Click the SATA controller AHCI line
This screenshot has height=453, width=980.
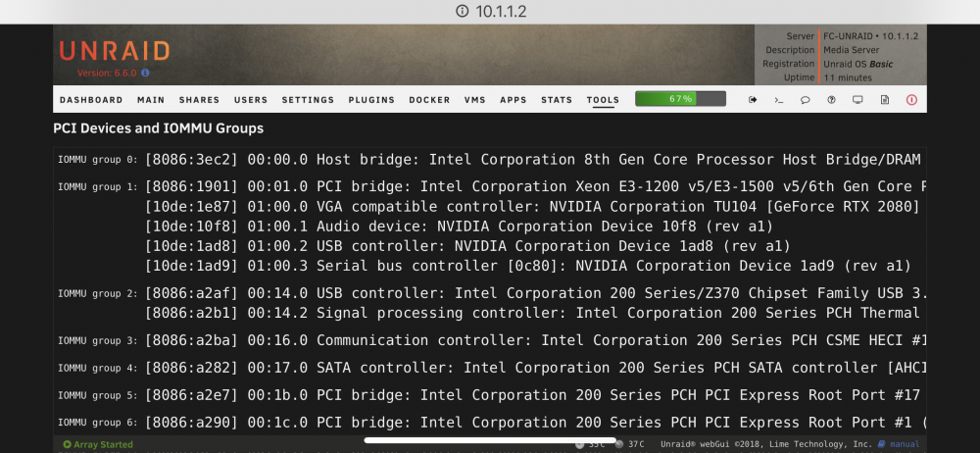[x=536, y=368]
